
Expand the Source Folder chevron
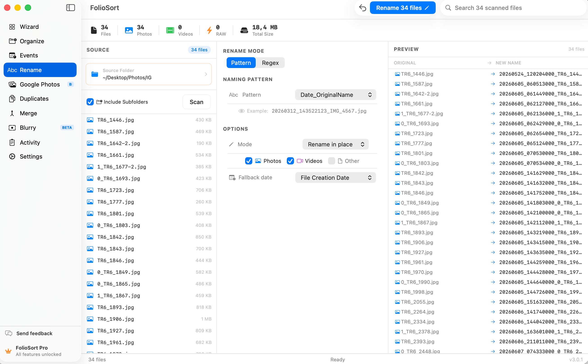pyautogui.click(x=206, y=74)
